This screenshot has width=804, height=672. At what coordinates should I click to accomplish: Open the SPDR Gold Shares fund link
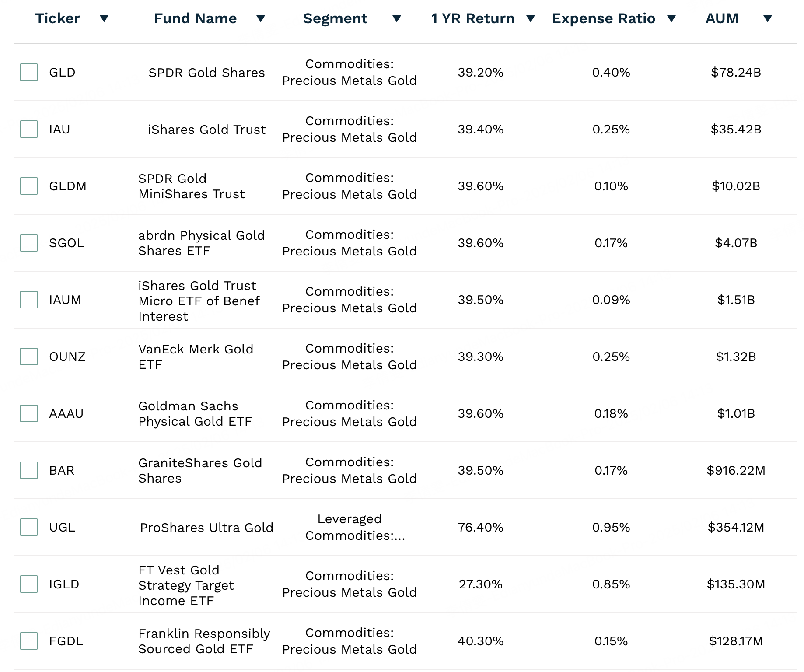click(x=206, y=73)
